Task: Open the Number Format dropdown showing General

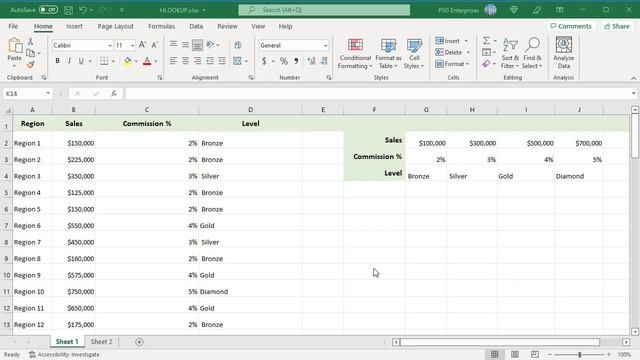Action: pyautogui.click(x=325, y=45)
